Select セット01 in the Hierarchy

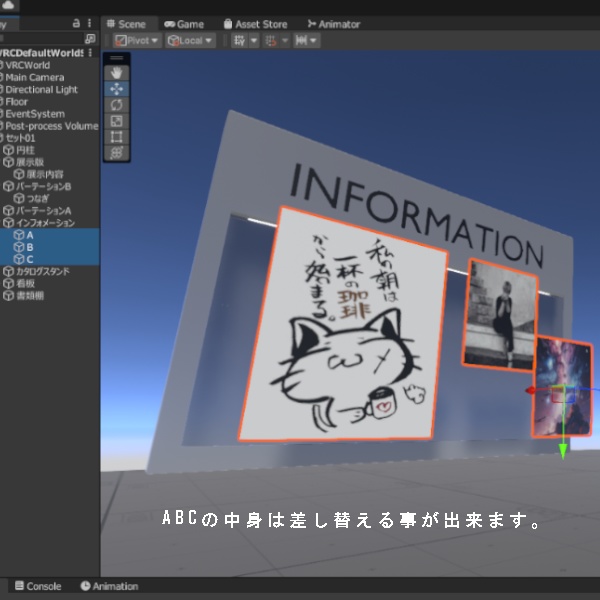(x=50, y=138)
